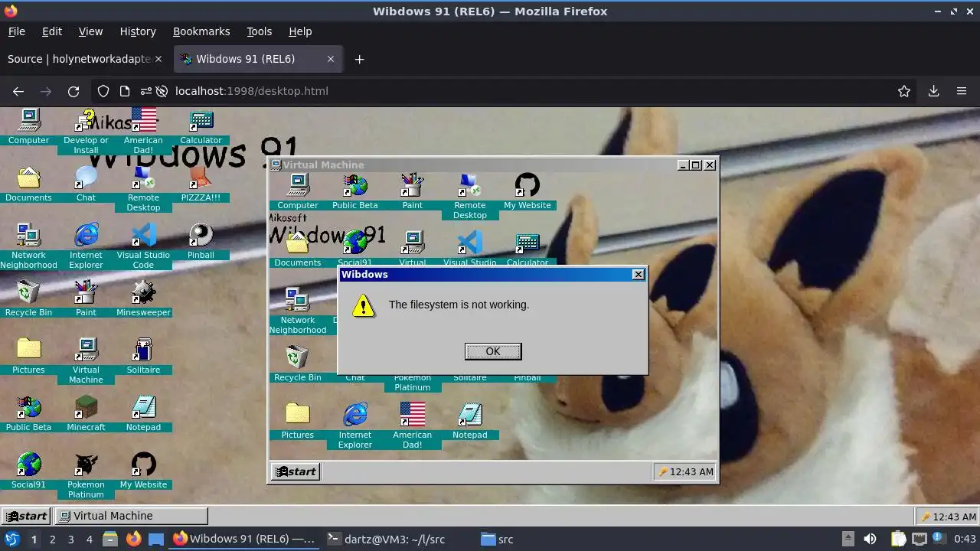Launch Pokemon Platinum on the outer desktop

coord(86,475)
